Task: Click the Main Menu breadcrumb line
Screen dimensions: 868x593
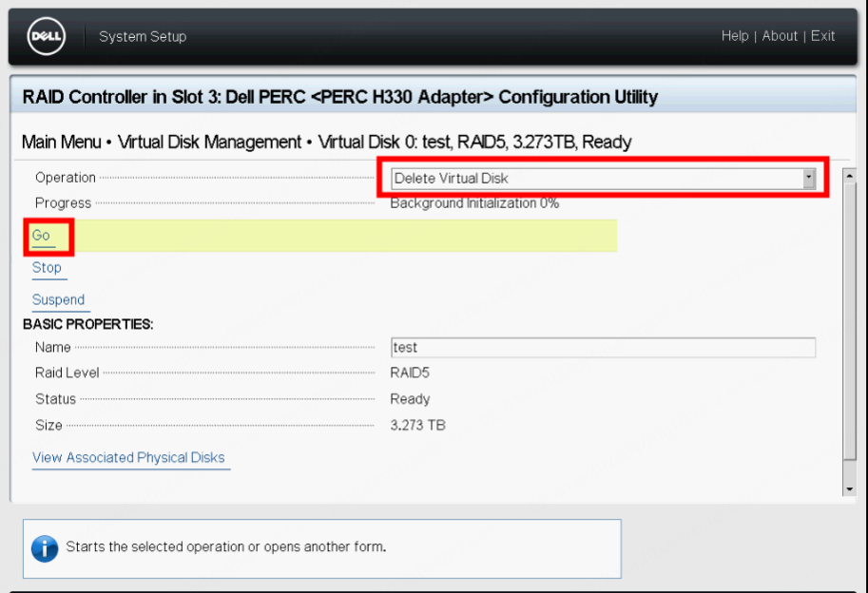Action: pos(327,143)
